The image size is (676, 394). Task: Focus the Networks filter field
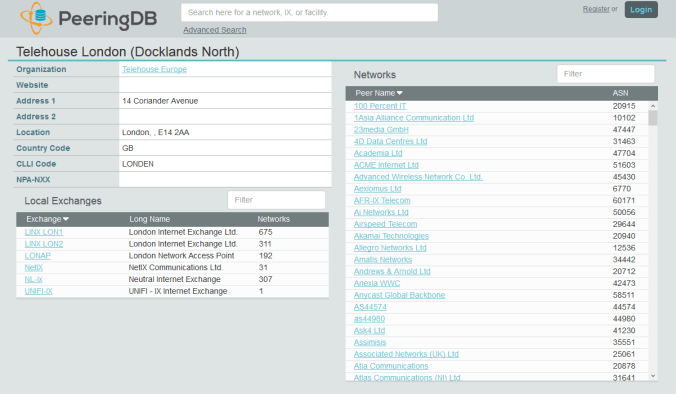click(605, 74)
